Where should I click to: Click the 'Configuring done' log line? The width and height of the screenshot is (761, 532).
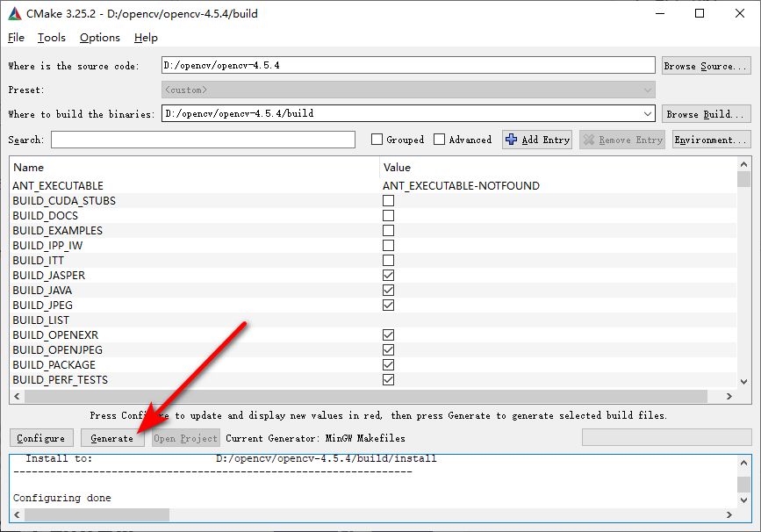tap(62, 498)
